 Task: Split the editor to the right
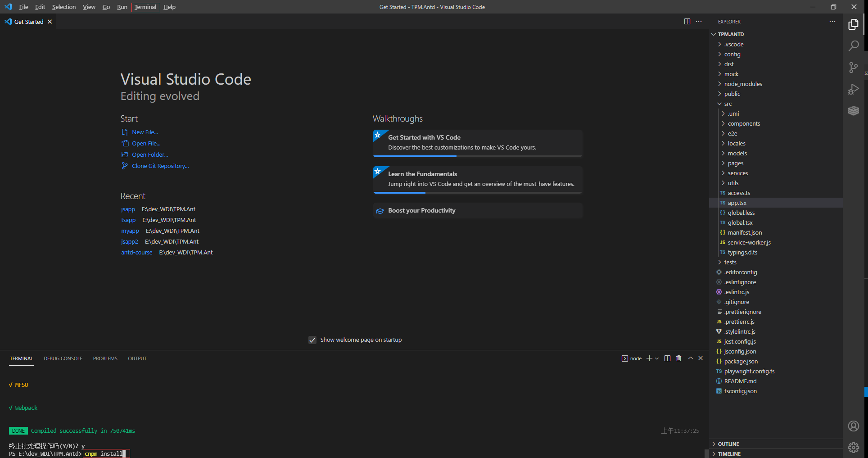click(x=687, y=22)
